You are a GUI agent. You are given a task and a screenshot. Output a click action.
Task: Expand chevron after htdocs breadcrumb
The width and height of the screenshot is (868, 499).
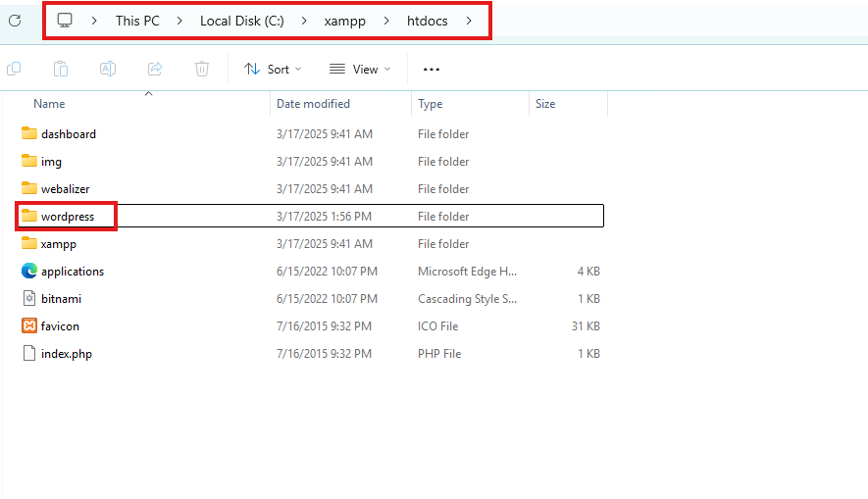[469, 21]
